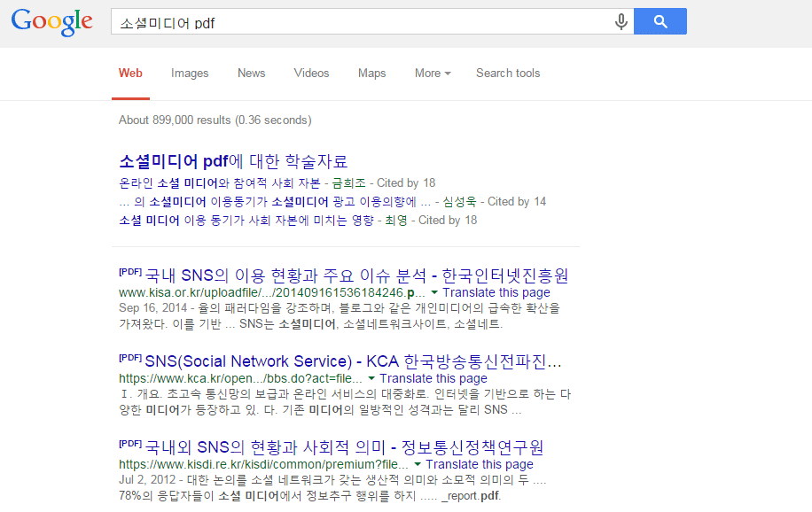Translate the kisdi.re.kr result page
The width and height of the screenshot is (812, 512).
(480, 464)
